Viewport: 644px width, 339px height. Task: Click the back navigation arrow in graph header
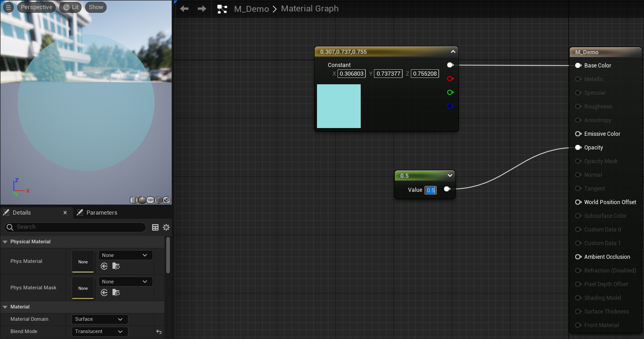184,9
